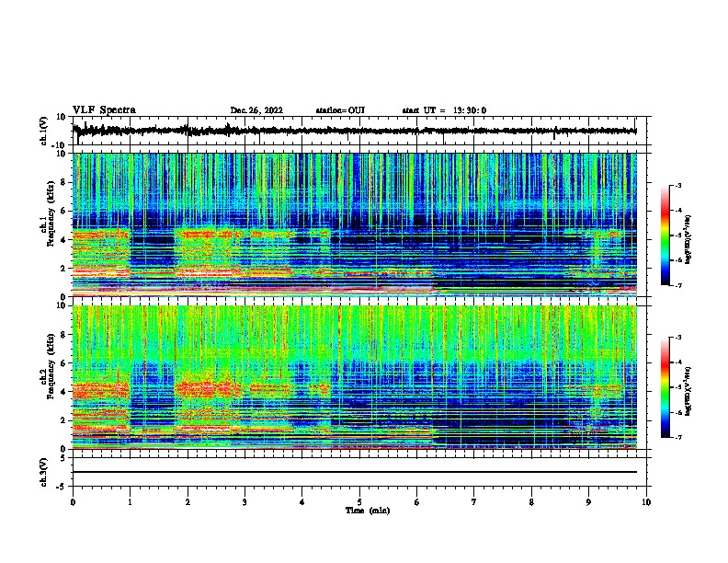This screenshot has width=728, height=563.
Task: Click the "8" tick on the Time axis
Action: (x=531, y=502)
